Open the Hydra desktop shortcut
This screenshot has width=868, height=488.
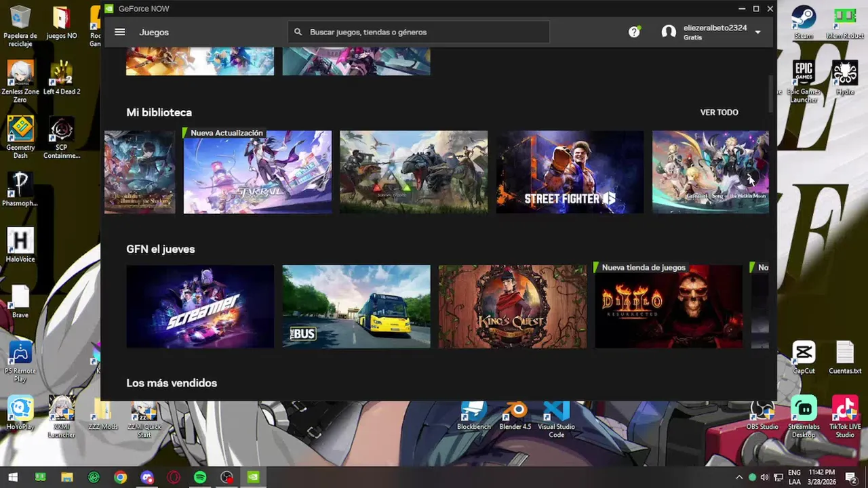coord(845,78)
